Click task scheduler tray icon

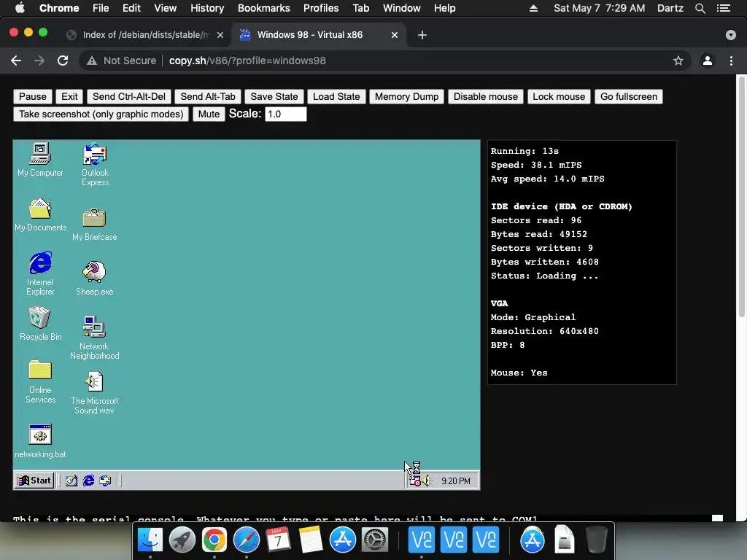(414, 481)
